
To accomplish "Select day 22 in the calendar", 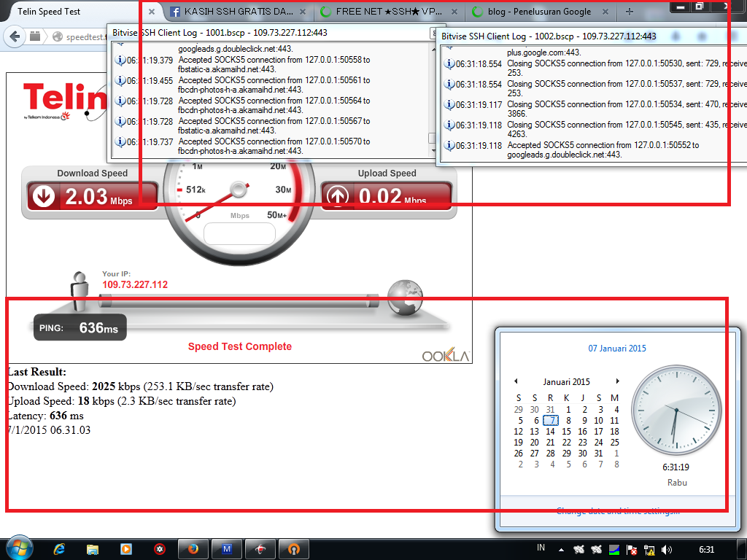I will (x=566, y=443).
